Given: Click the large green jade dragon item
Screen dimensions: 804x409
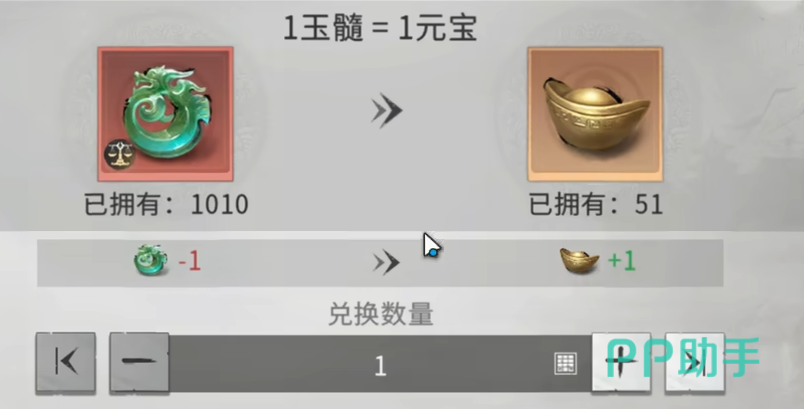Looking at the screenshot, I should pos(166,114).
